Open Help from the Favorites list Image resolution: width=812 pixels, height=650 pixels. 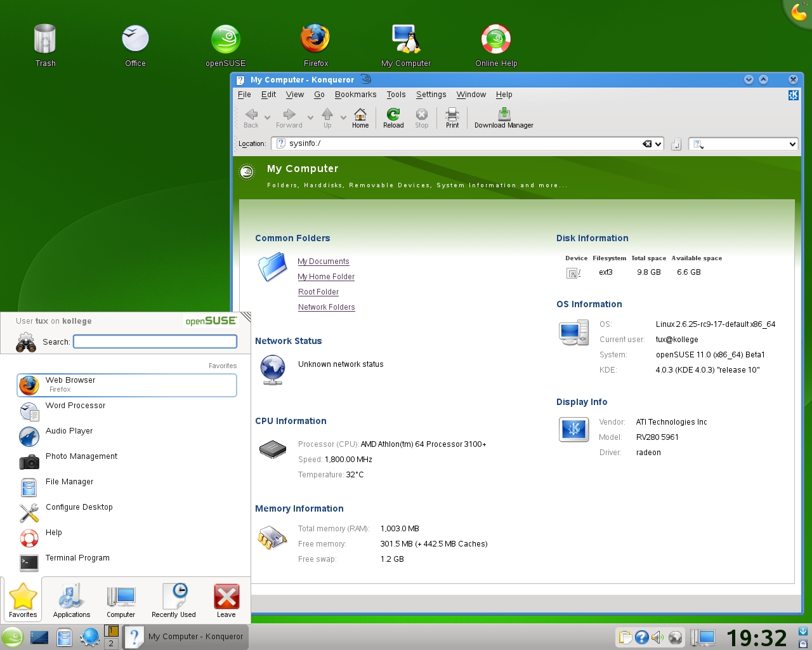tap(127, 538)
